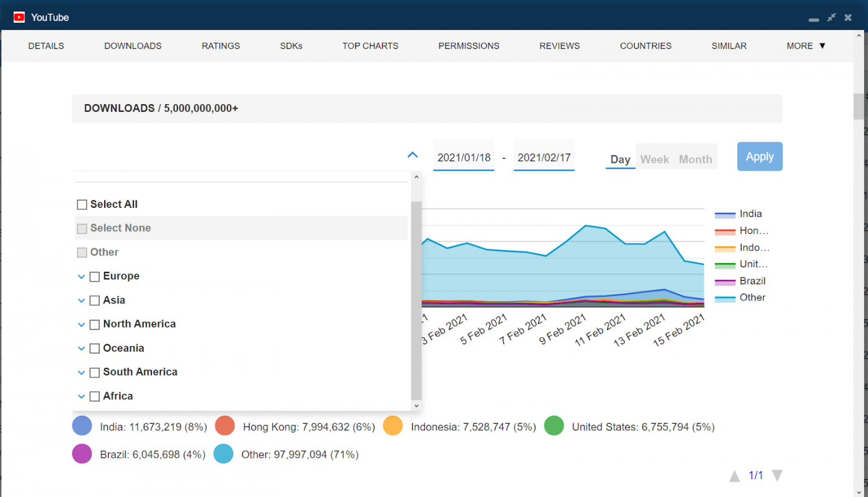Click the page-down triangle next to 1/1
The height and width of the screenshot is (497, 868).
[x=777, y=475]
